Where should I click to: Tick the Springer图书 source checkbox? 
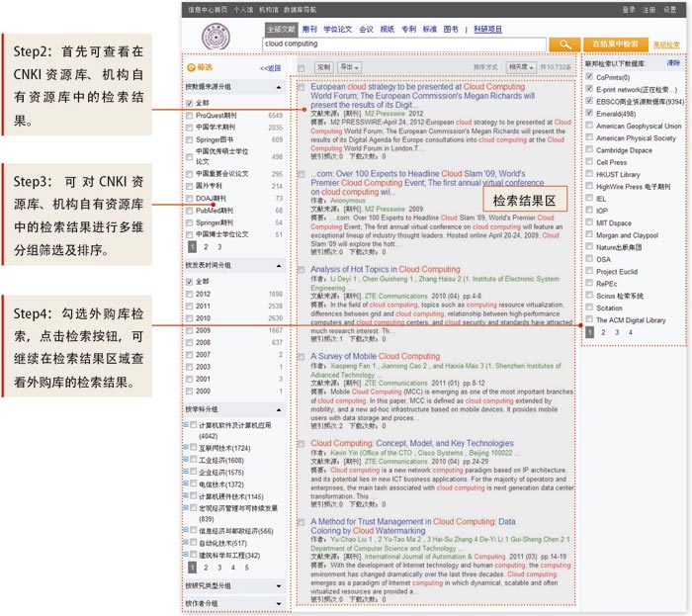coord(190,139)
